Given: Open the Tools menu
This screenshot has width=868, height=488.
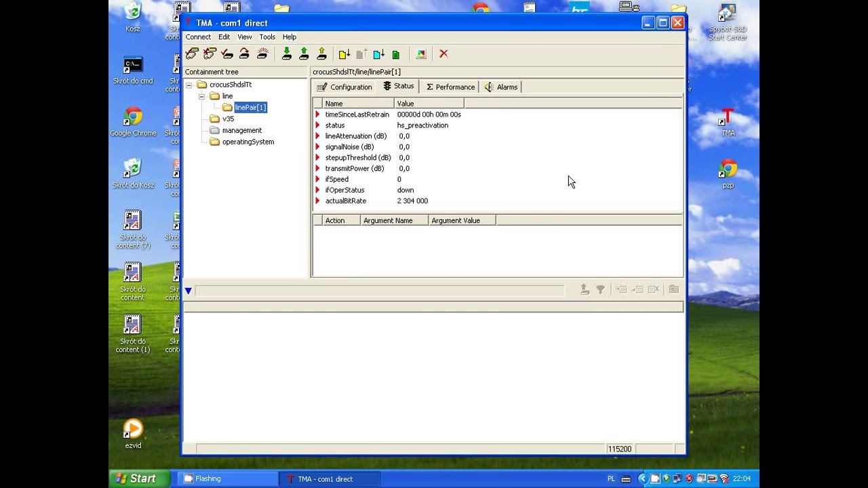Looking at the screenshot, I should [267, 37].
